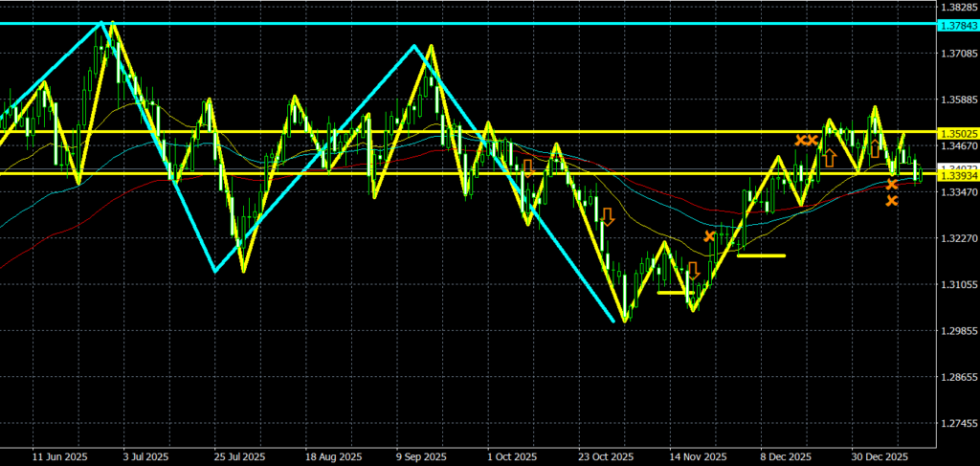Viewport: 980px width, 466px height.
Task: Select the lowest orange X in January
Action: (x=892, y=201)
